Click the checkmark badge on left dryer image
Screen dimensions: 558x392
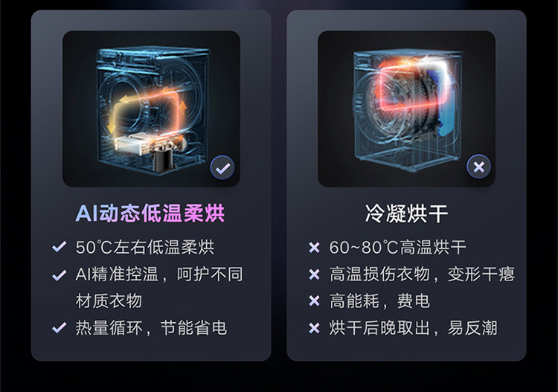tap(222, 167)
